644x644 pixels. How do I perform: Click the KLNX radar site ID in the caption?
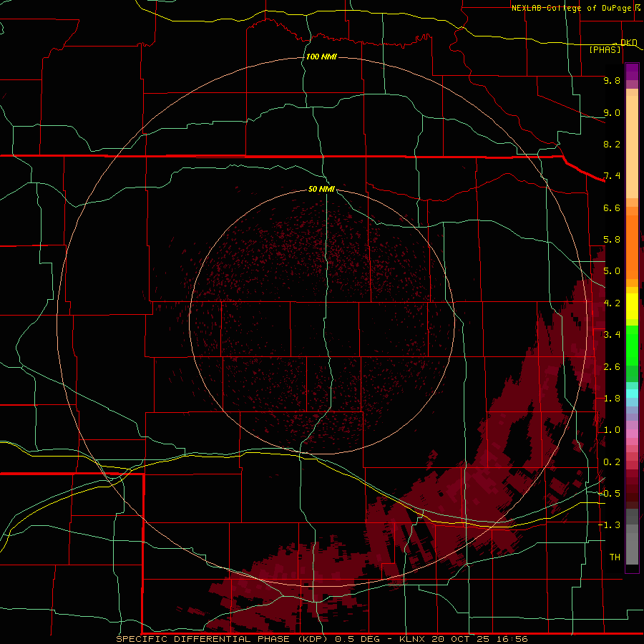click(x=413, y=639)
